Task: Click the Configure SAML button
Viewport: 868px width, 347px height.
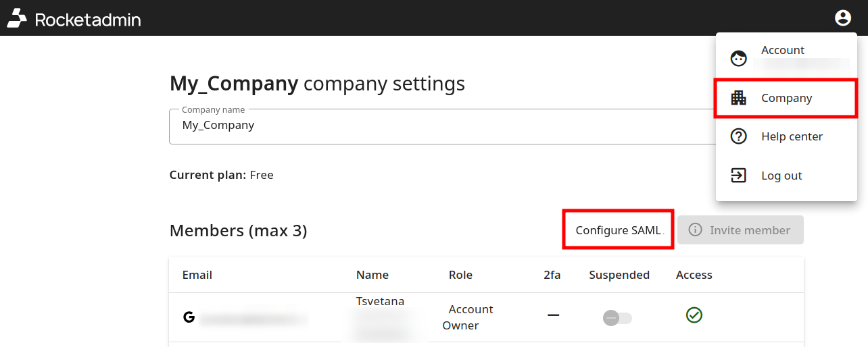Action: pos(618,230)
